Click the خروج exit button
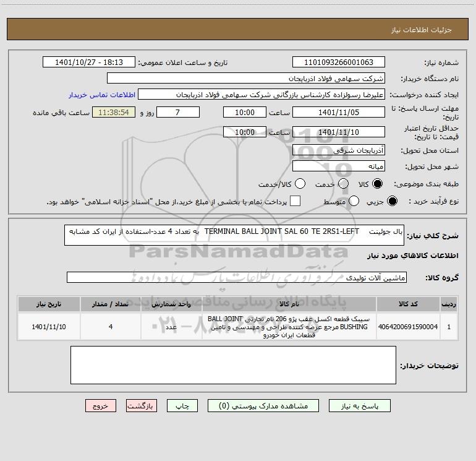The width and height of the screenshot is (476, 461). click(101, 406)
